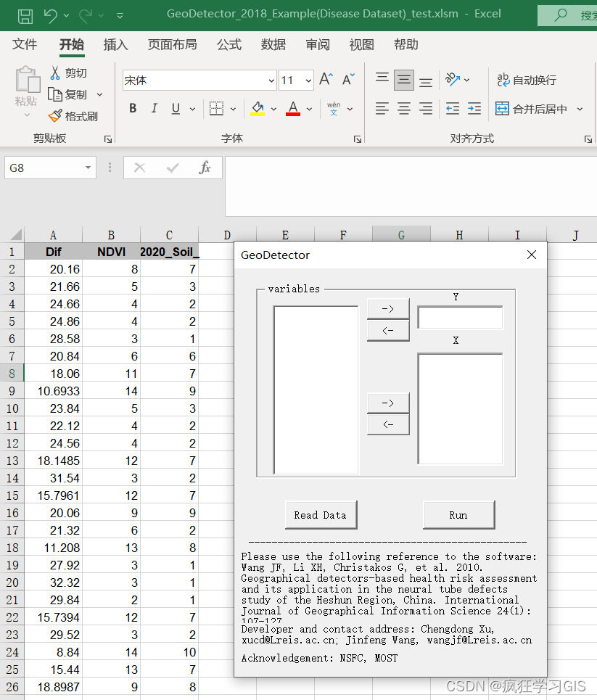Open the Borders dropdown arrow
This screenshot has width=597, height=700.
233,109
